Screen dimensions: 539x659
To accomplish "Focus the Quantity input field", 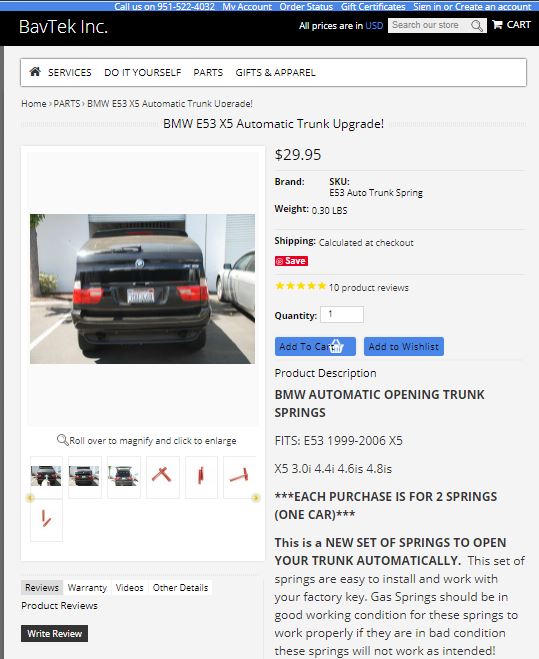I will pyautogui.click(x=342, y=314).
